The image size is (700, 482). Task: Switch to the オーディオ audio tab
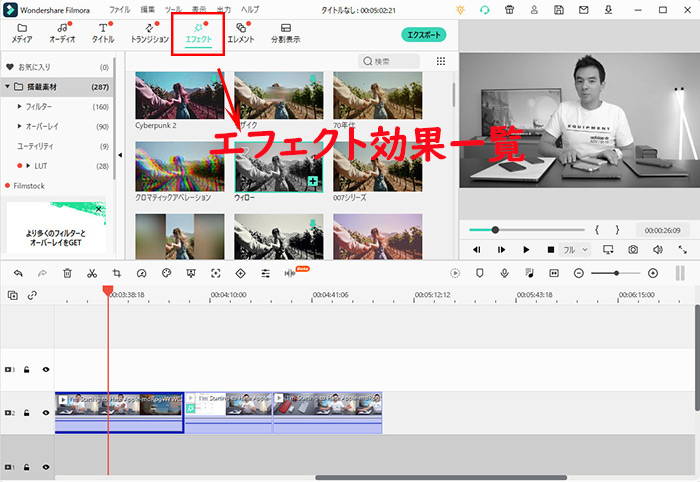click(62, 33)
